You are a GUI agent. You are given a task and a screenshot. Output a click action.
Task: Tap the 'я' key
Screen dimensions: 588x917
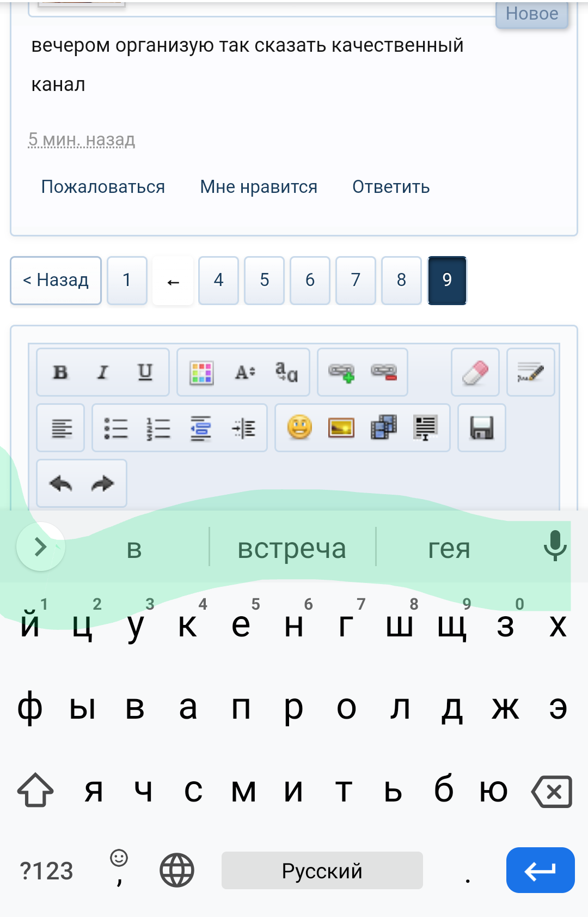(x=94, y=790)
